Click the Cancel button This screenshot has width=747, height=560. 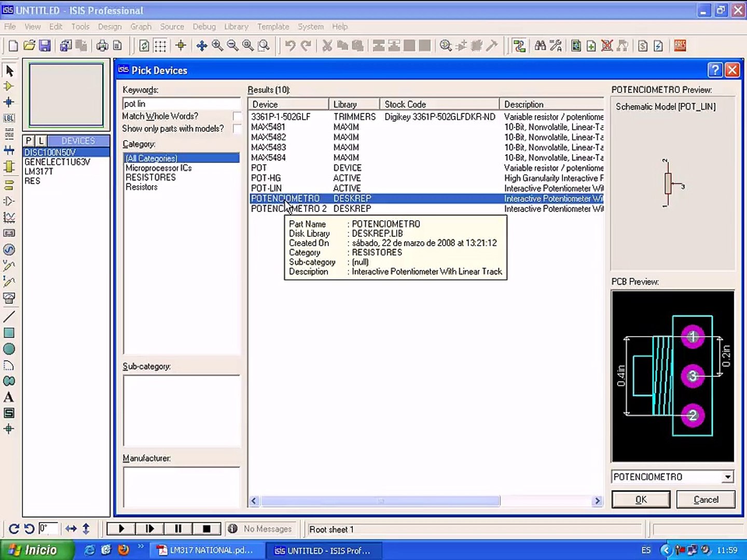pyautogui.click(x=706, y=499)
